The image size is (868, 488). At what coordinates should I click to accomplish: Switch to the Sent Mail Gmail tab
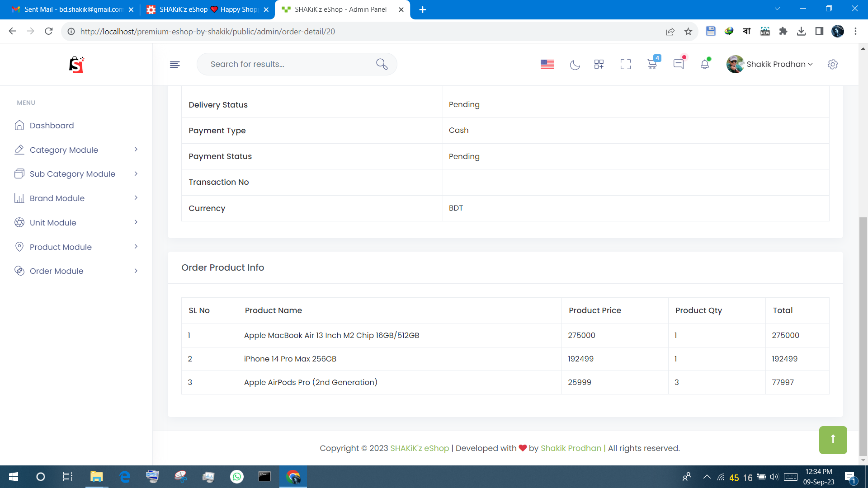coord(72,9)
